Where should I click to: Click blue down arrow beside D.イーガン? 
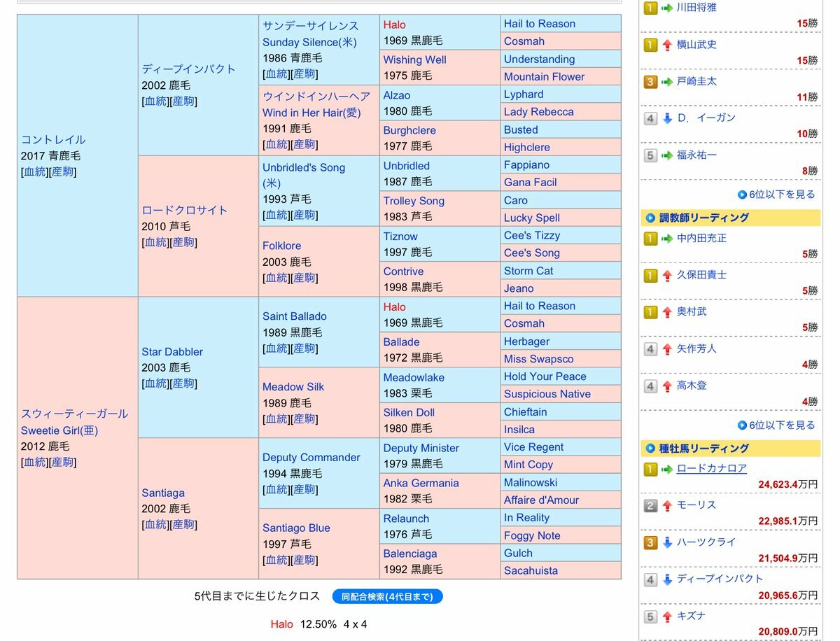click(667, 118)
